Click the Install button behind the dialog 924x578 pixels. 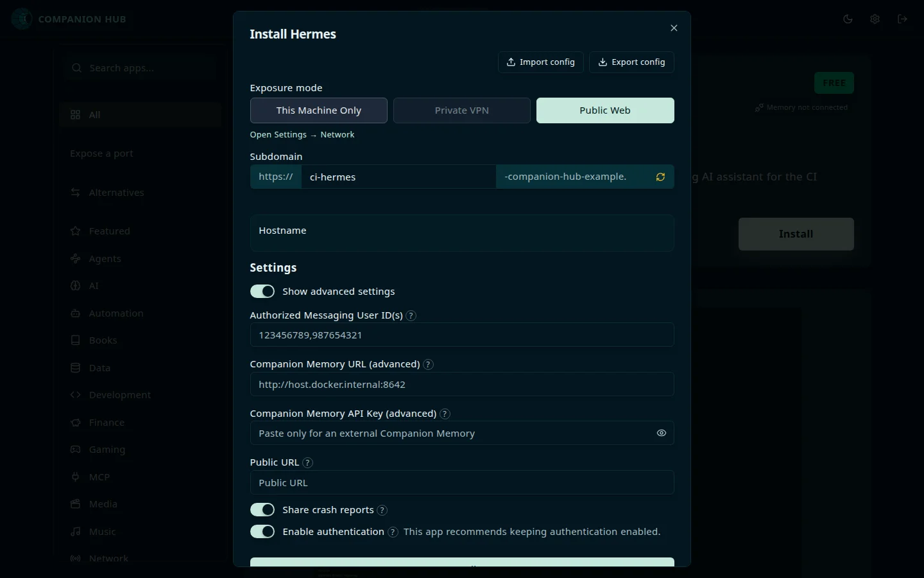coord(796,234)
